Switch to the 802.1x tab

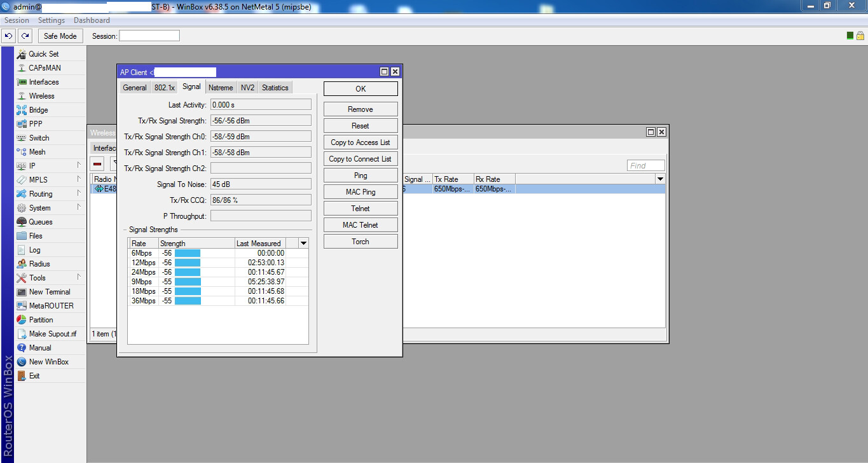pyautogui.click(x=165, y=88)
